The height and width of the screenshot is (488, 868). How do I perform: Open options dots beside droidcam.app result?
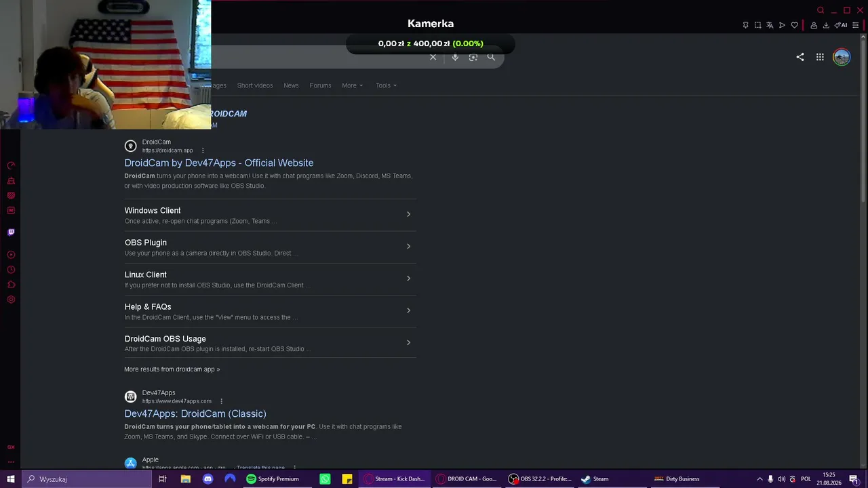tap(203, 150)
